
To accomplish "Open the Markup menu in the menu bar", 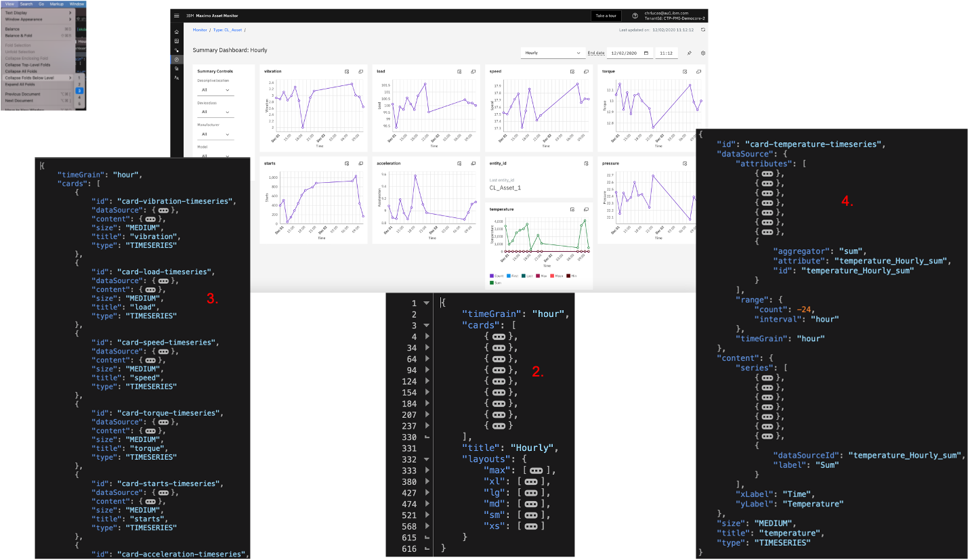I will tap(57, 4).
